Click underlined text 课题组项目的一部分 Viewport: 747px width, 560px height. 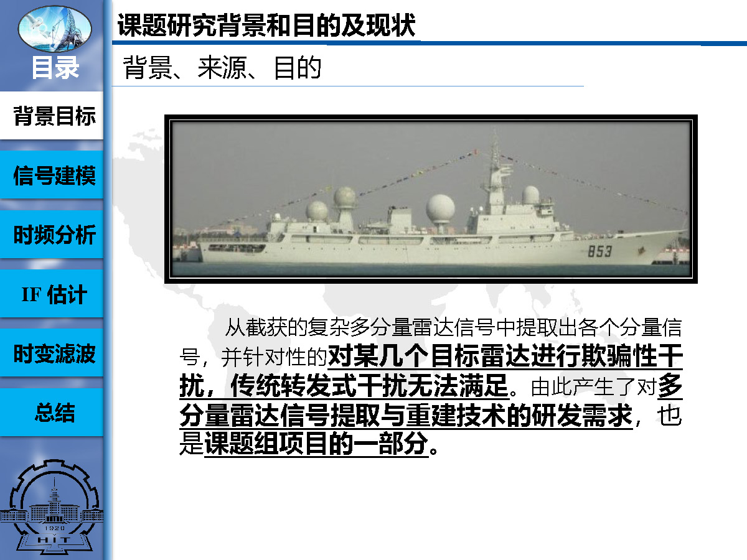tap(316, 444)
